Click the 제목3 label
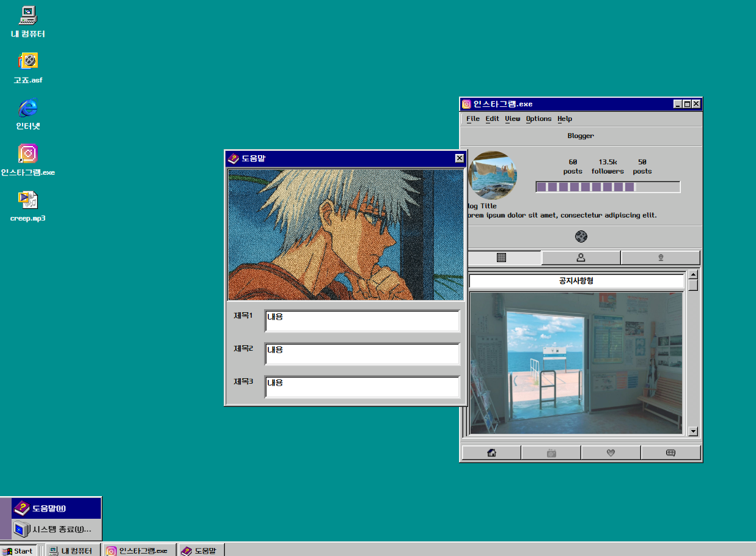 pyautogui.click(x=243, y=382)
